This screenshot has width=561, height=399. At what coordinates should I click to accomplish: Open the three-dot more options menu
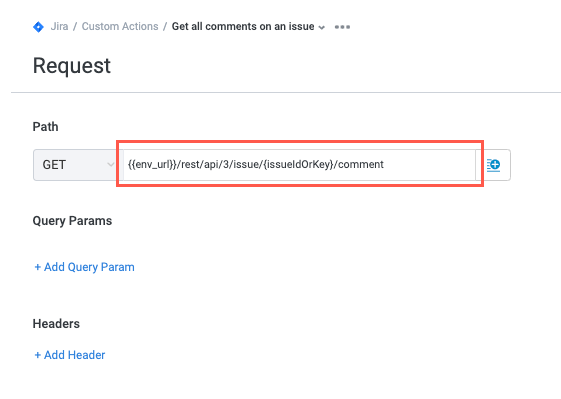click(342, 27)
